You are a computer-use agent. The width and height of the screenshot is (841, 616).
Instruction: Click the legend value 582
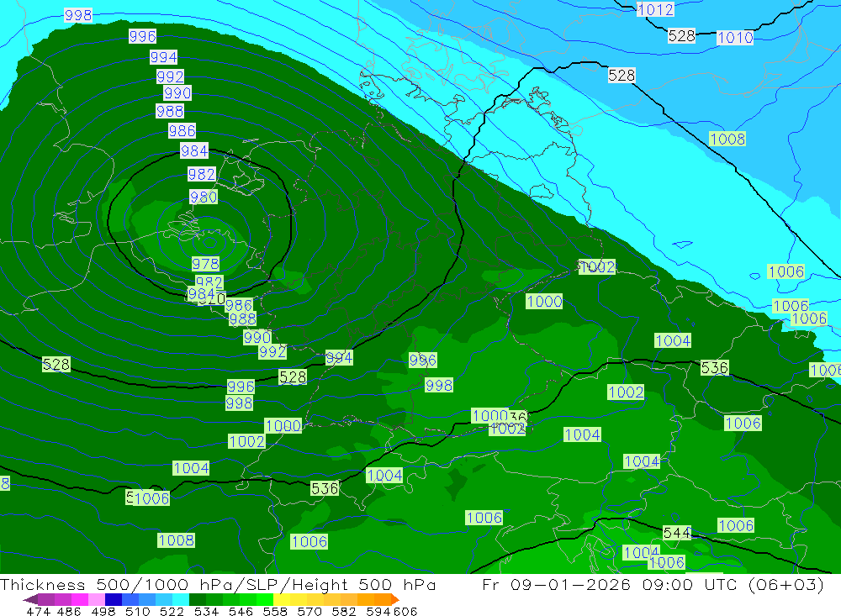click(344, 611)
